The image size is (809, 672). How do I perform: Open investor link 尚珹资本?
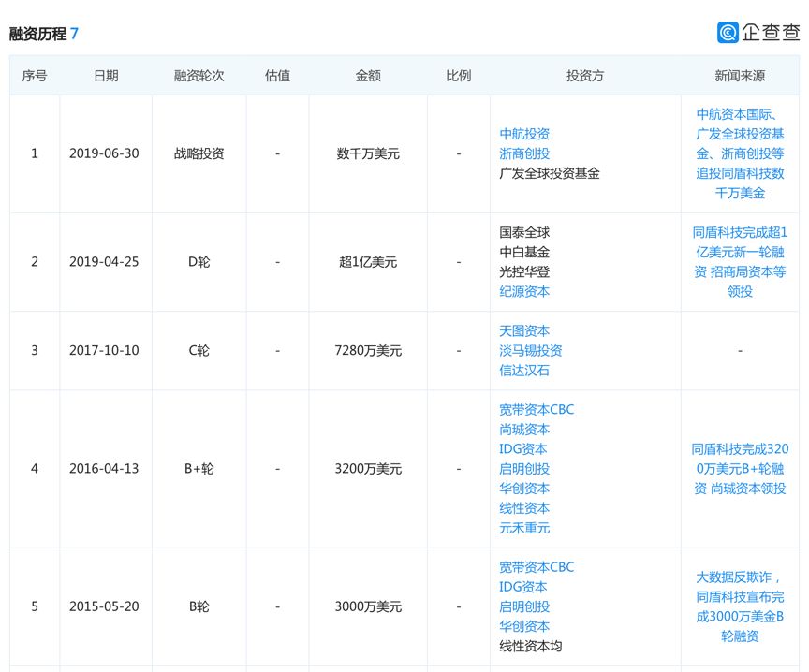524,430
